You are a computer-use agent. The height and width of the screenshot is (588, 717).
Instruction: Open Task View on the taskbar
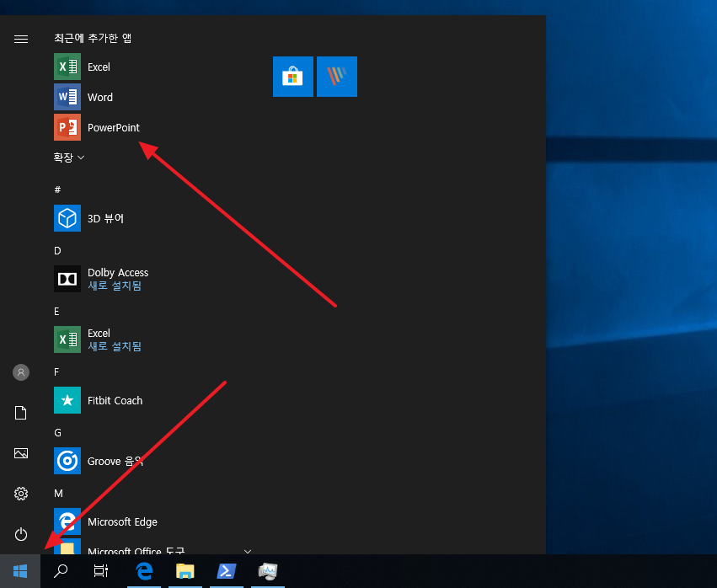click(x=100, y=571)
